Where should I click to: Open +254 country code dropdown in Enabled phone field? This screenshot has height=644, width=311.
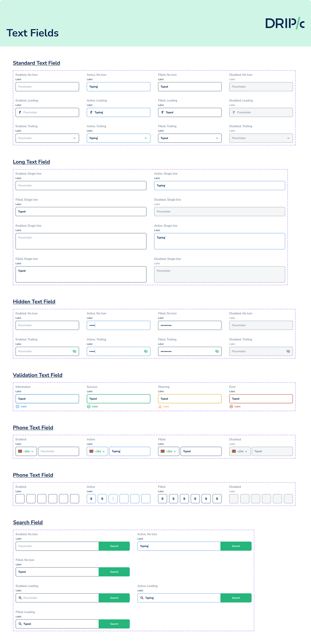coord(26,452)
